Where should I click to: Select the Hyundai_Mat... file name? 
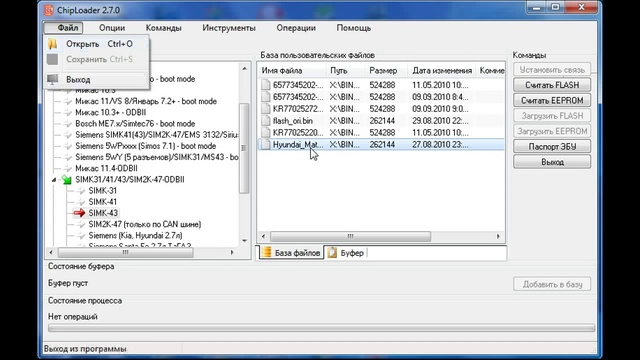(x=298, y=144)
